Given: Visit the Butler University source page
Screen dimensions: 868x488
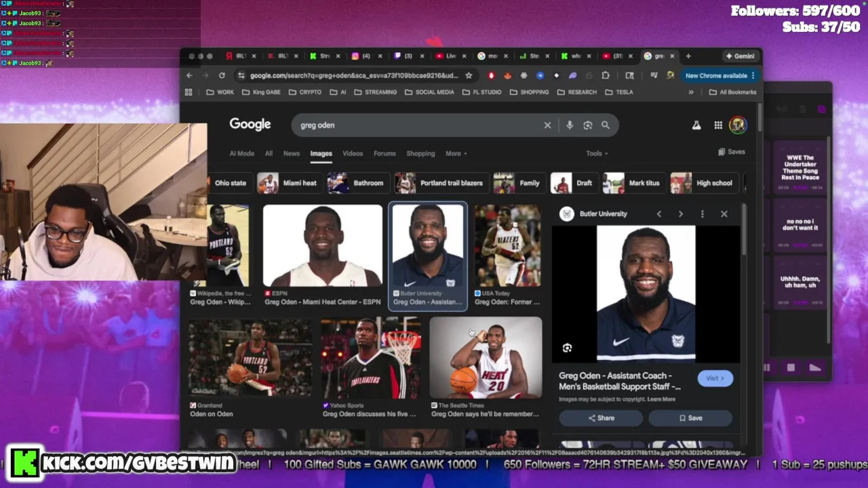Looking at the screenshot, I should 715,379.
